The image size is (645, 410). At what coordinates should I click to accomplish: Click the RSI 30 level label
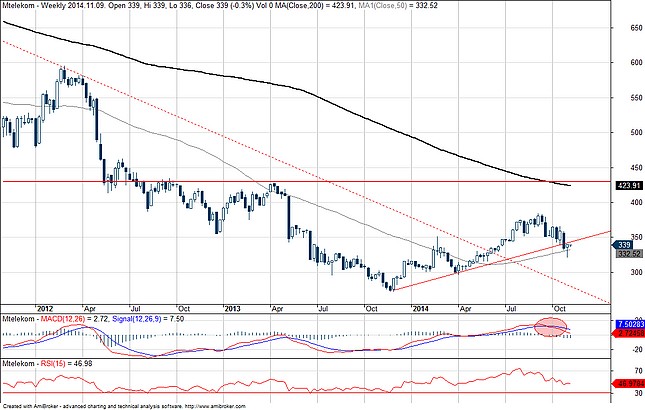point(638,393)
